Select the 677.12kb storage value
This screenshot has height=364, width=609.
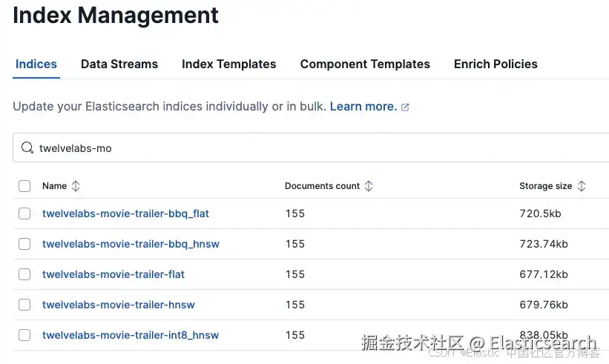544,274
